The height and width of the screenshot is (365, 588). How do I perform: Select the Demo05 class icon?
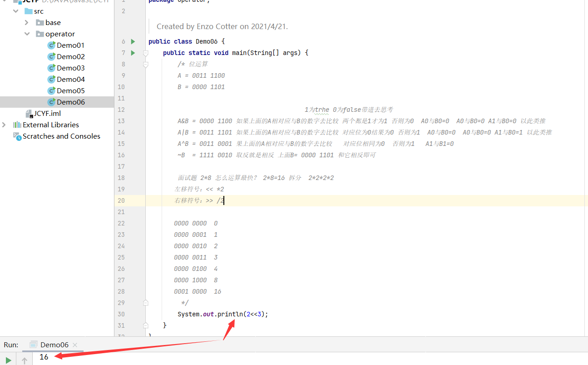51,90
